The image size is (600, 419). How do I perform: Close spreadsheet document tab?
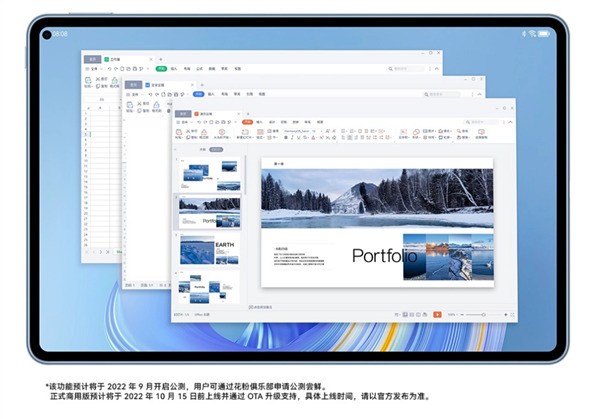tap(151, 59)
